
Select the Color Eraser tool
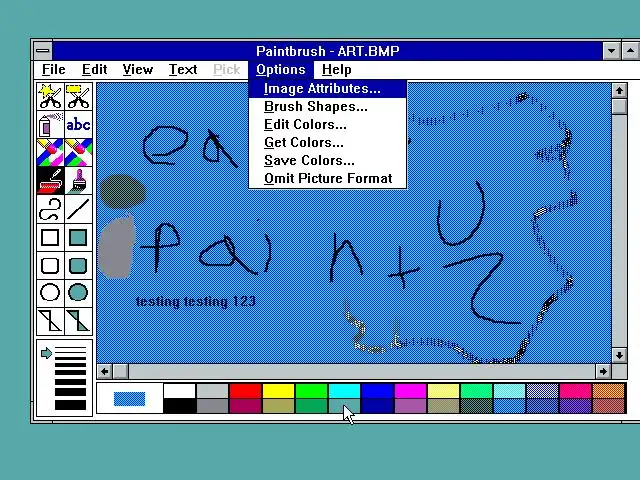coord(50,152)
